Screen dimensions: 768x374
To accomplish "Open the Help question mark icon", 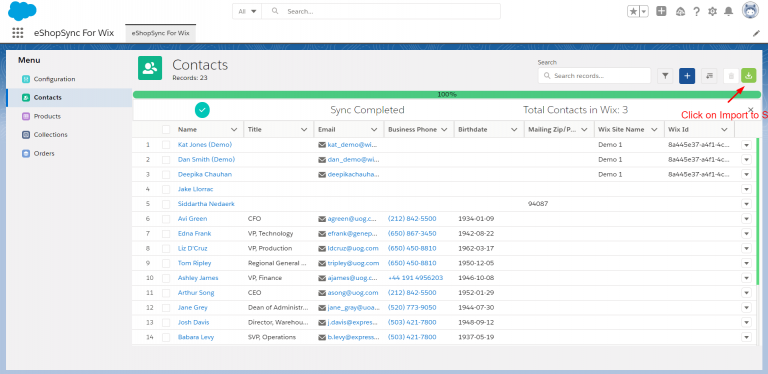I will [x=696, y=12].
